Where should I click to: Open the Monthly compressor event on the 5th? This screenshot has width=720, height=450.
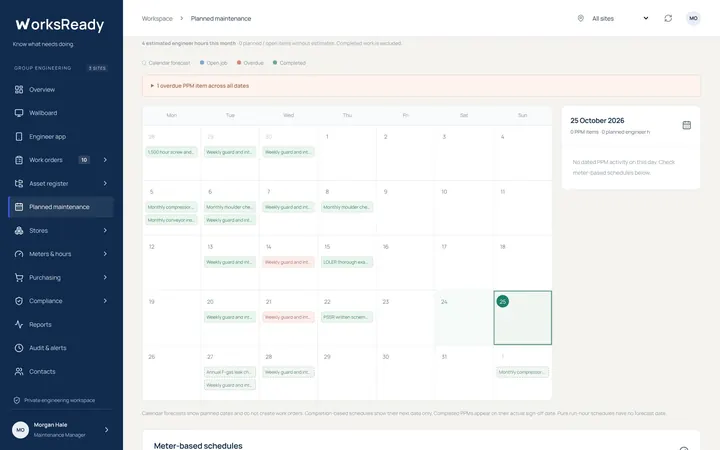171,207
